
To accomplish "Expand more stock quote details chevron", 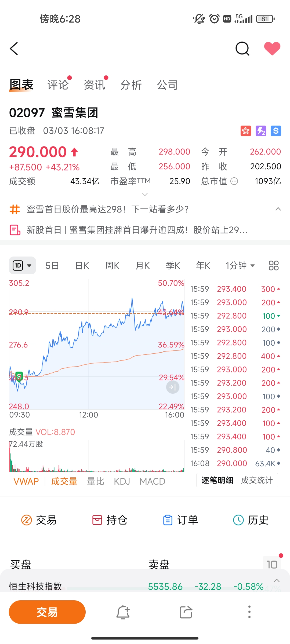I will (x=145, y=194).
